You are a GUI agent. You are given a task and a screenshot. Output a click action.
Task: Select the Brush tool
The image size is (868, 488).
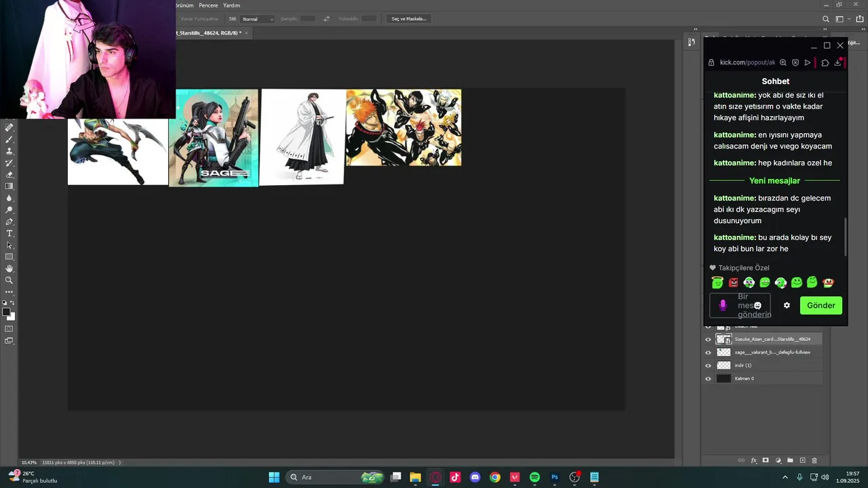pyautogui.click(x=9, y=139)
